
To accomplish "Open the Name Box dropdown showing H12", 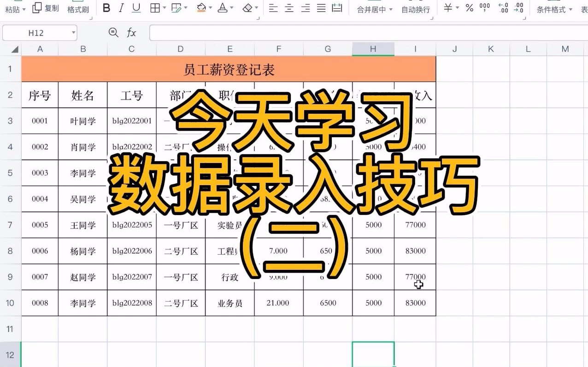I will pyautogui.click(x=73, y=33).
